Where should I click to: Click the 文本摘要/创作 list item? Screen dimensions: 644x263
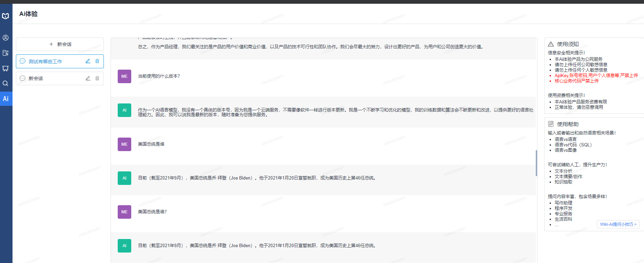[568, 176]
